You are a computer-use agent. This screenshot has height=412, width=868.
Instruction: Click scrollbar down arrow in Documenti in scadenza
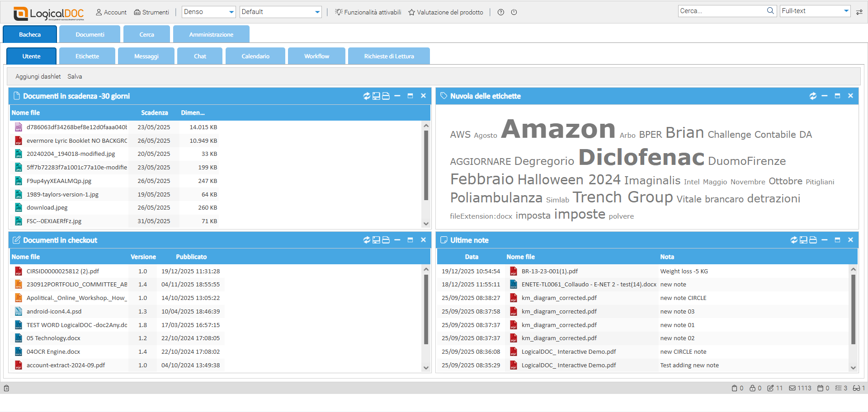(426, 224)
